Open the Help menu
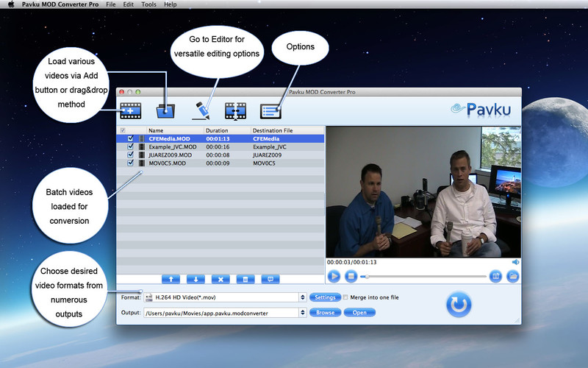Screen dimensions: 588x368 click(x=170, y=4)
